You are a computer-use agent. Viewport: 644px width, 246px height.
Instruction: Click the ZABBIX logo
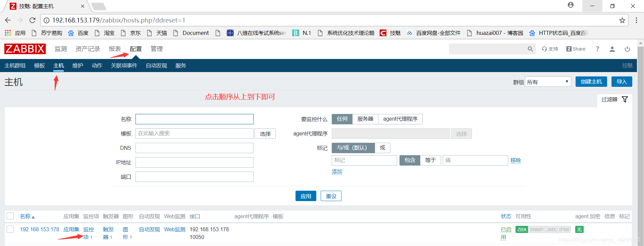click(25, 49)
